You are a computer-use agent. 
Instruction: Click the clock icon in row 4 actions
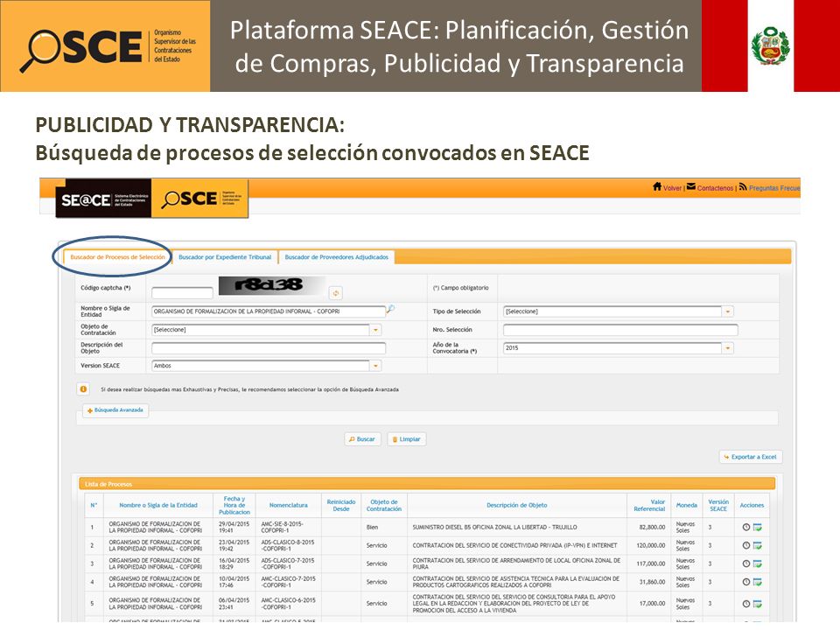pos(745,582)
